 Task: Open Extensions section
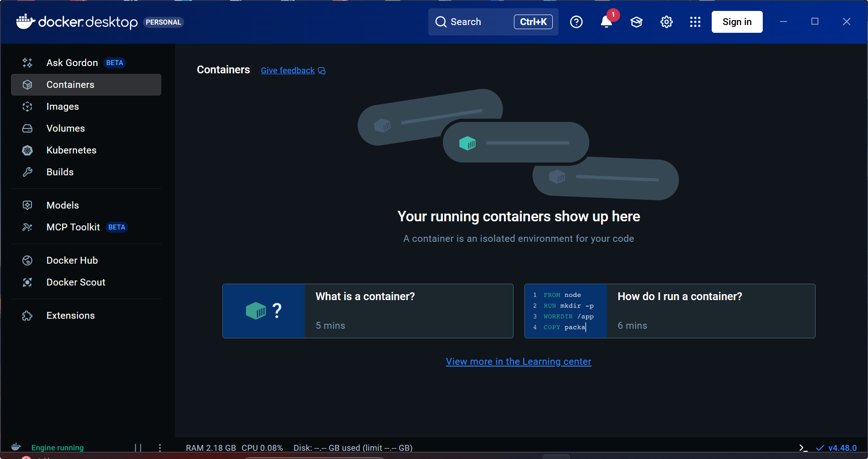pos(86,316)
